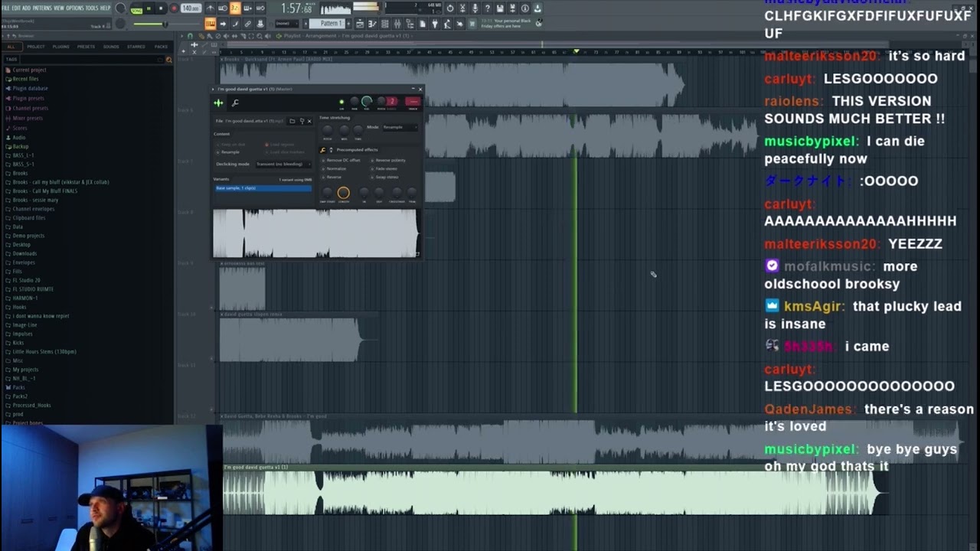Open the VIEW menu

(59, 8)
